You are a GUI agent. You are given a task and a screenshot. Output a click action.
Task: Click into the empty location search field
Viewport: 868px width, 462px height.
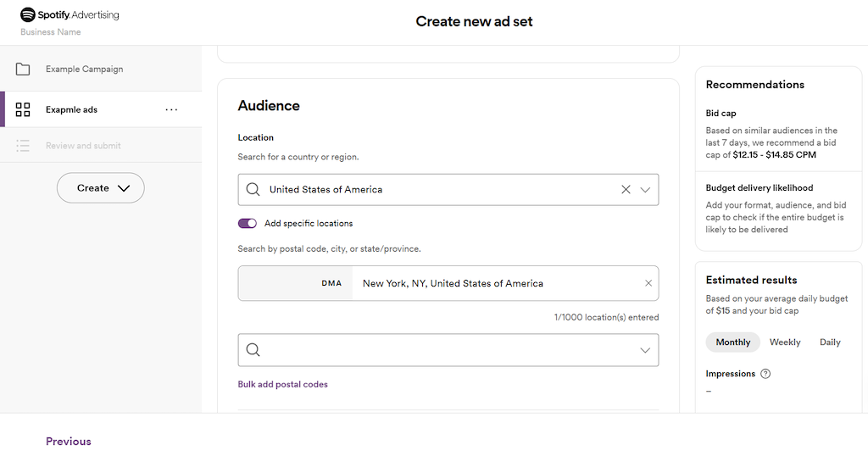(x=448, y=350)
